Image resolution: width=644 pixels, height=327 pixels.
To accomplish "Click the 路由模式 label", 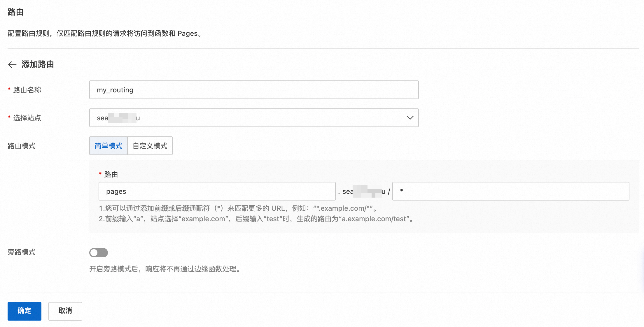I will (22, 146).
